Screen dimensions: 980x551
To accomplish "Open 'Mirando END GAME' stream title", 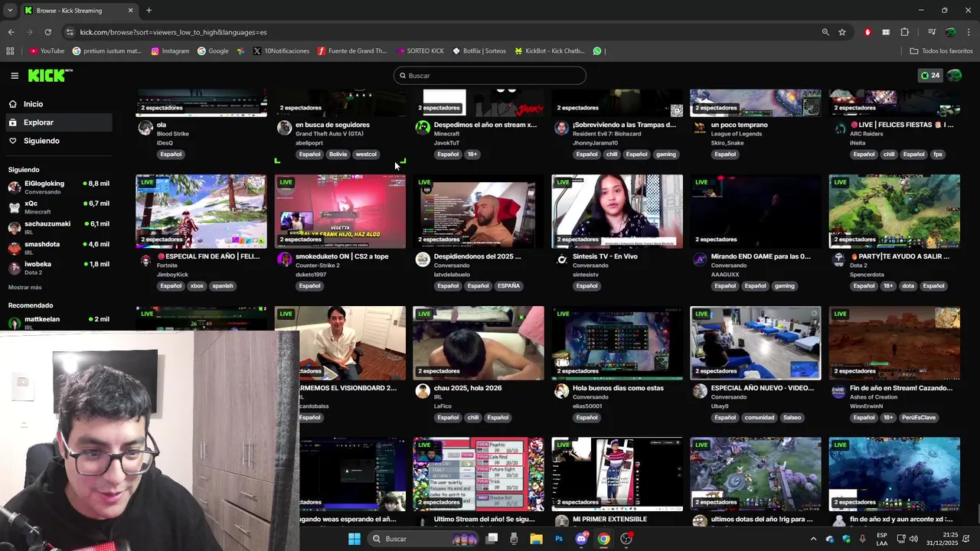I will pos(760,256).
